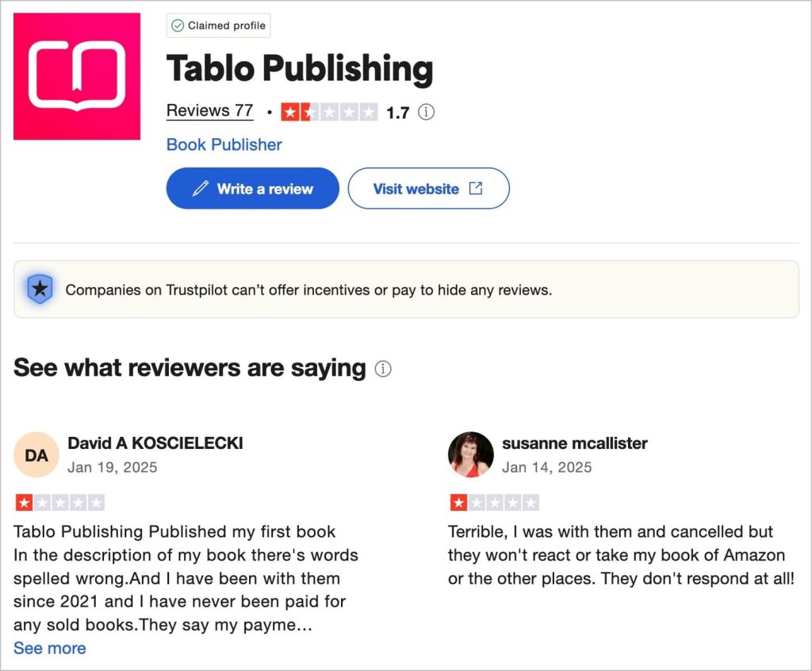
Task: Open susanne mcallister's profile photo
Action: click(x=470, y=454)
